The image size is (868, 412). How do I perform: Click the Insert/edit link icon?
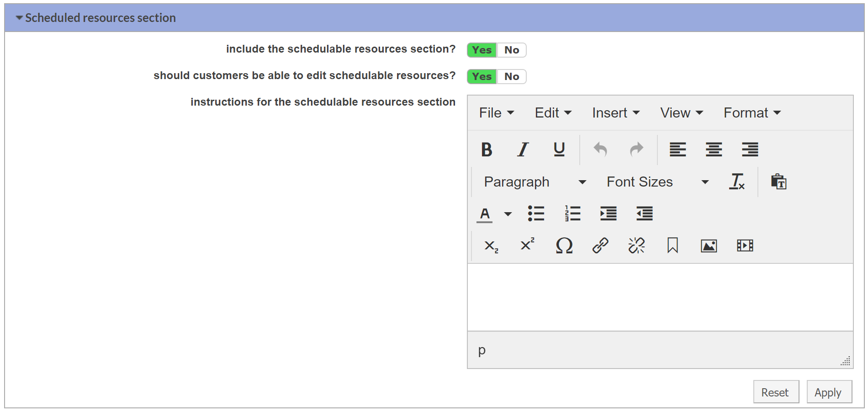pos(600,246)
